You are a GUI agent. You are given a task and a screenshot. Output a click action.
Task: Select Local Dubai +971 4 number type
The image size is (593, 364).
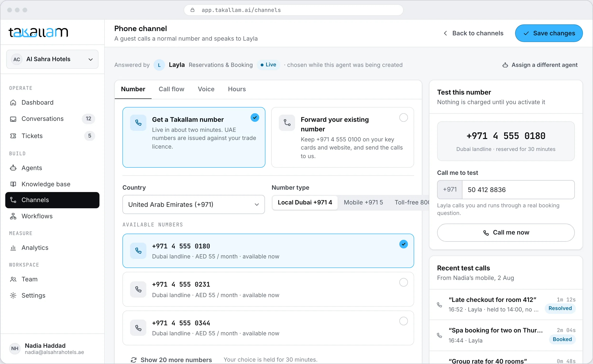[305, 203]
